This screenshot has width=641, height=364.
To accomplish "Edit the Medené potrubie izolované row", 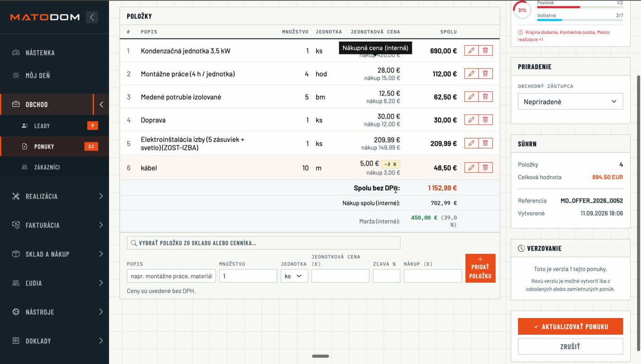I will 471,97.
